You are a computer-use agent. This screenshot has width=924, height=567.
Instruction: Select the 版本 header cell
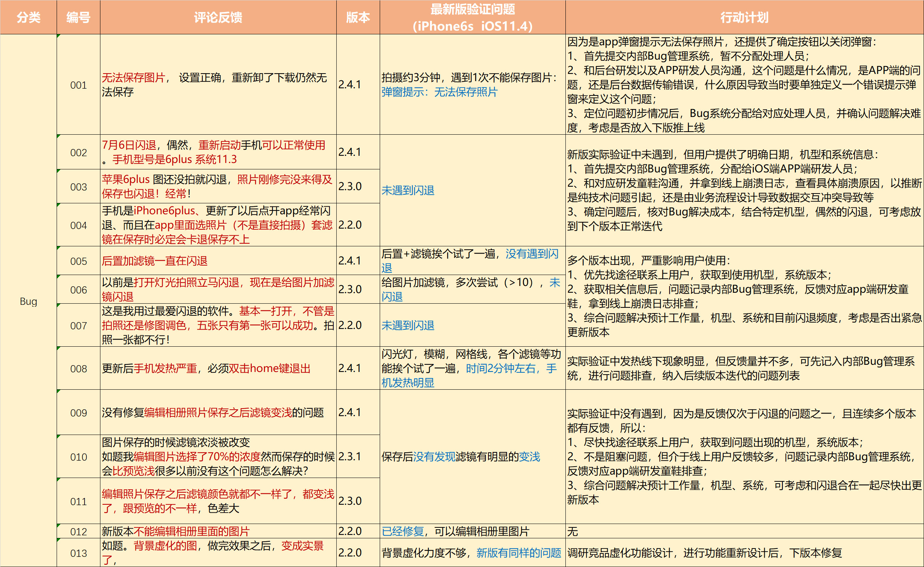(357, 17)
